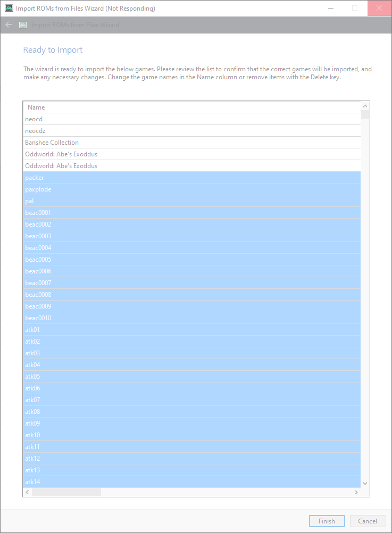Select the atk12 row
This screenshot has height=533, width=392.
pos(192,458)
